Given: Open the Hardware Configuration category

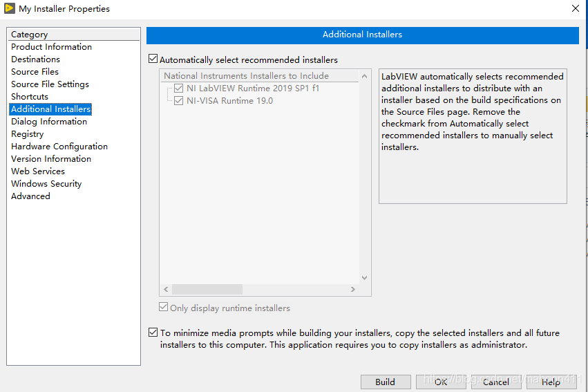Looking at the screenshot, I should pos(59,147).
